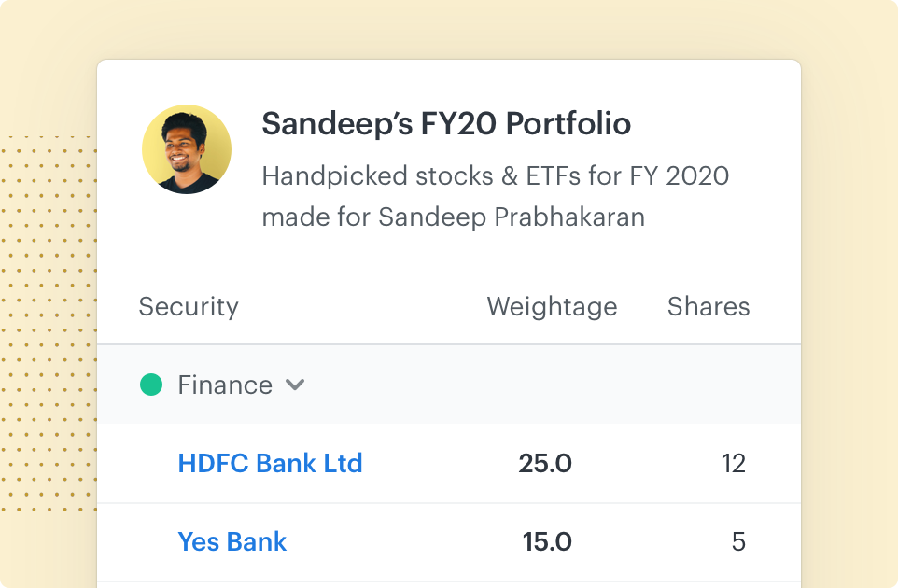Click HDFC Bank weightage value 25.0
Screen dimensions: 898x588
tap(545, 463)
